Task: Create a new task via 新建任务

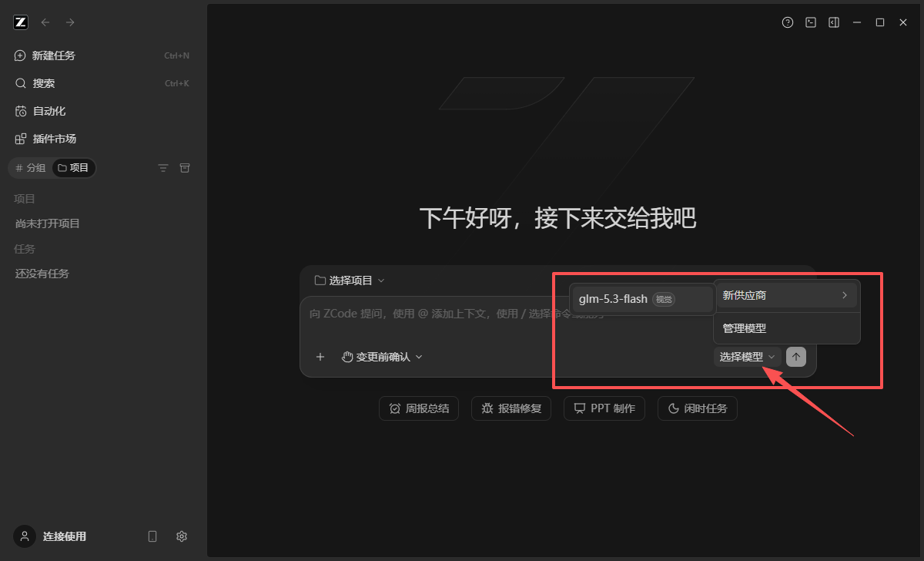Action: click(102, 55)
